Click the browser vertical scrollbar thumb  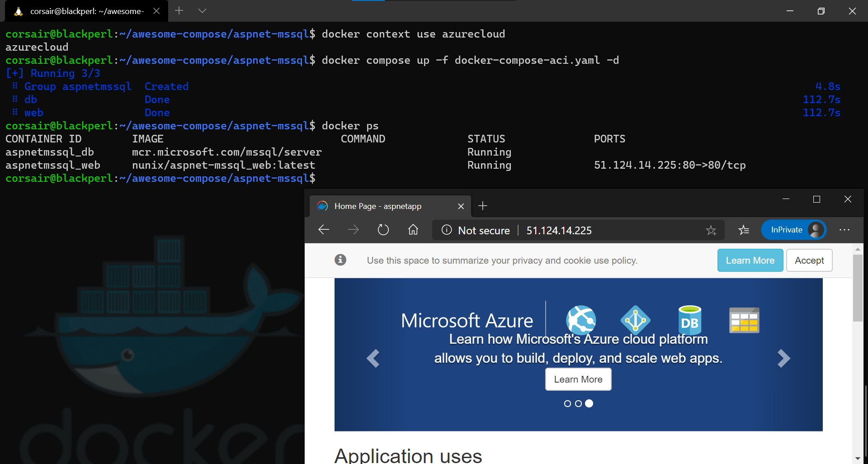coord(858,288)
